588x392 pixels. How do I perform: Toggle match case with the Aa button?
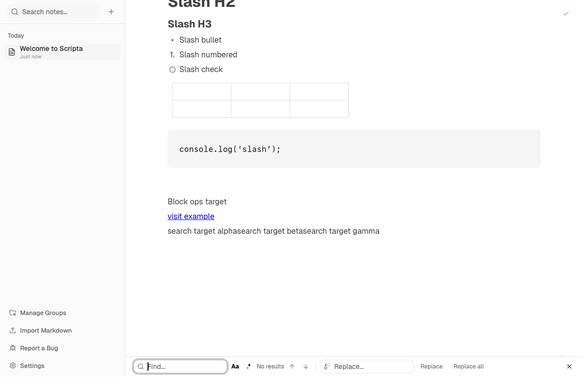coord(235,366)
